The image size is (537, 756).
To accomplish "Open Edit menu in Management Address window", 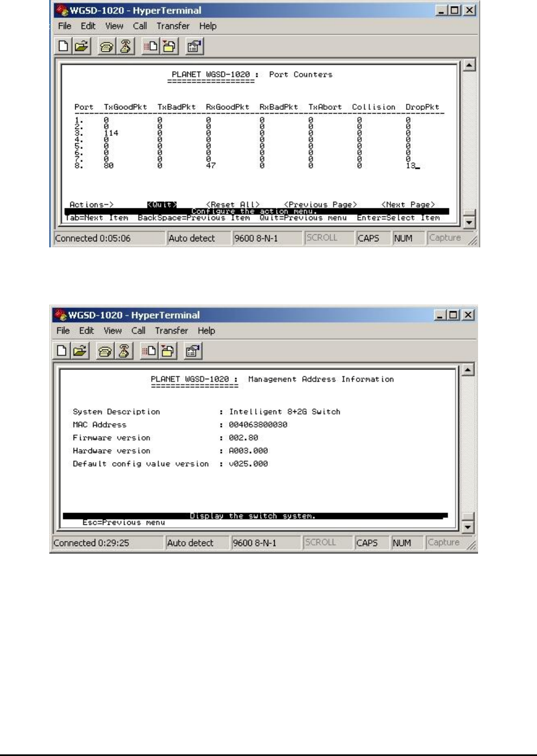I will tap(87, 331).
